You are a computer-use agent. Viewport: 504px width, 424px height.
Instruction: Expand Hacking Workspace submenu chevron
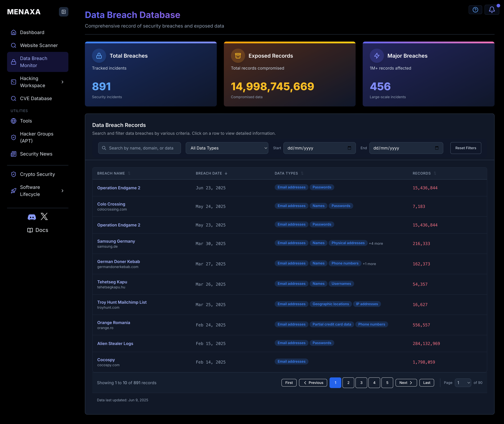click(x=62, y=82)
